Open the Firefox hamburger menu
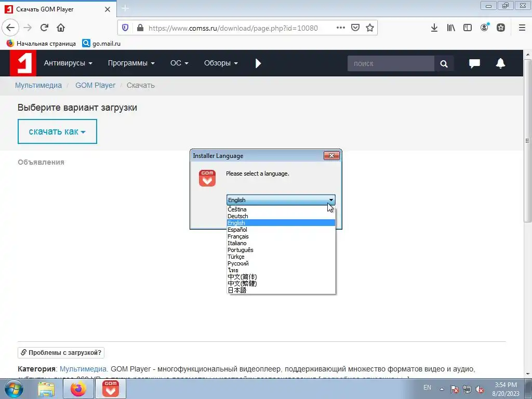 point(522,28)
